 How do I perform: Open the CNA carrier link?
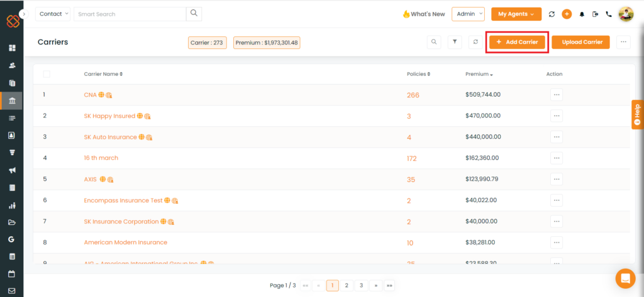(x=90, y=95)
